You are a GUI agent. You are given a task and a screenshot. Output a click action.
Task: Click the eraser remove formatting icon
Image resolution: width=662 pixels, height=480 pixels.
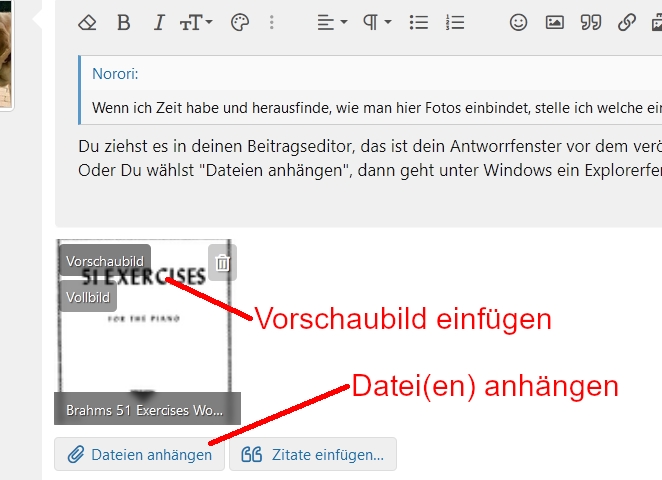tap(87, 22)
